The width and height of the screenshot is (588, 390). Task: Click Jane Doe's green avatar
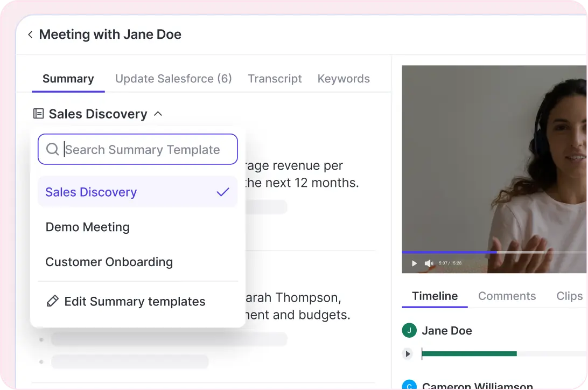pos(409,330)
